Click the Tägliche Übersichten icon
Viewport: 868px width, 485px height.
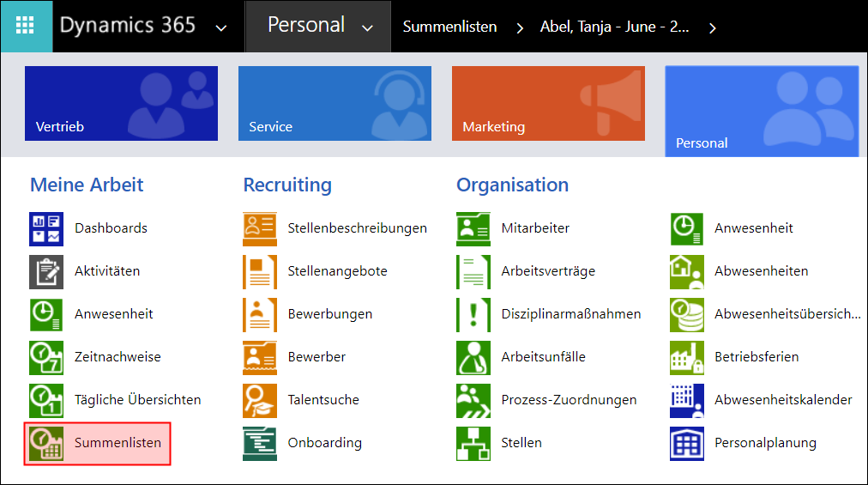click(x=46, y=400)
